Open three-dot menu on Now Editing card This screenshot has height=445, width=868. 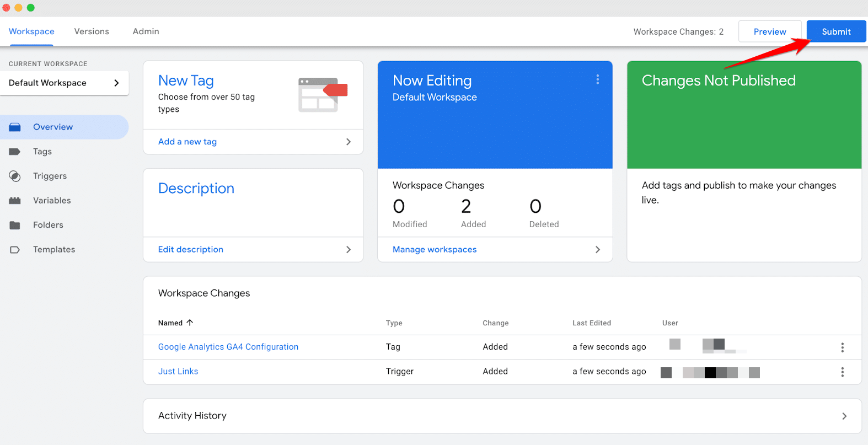click(x=597, y=80)
